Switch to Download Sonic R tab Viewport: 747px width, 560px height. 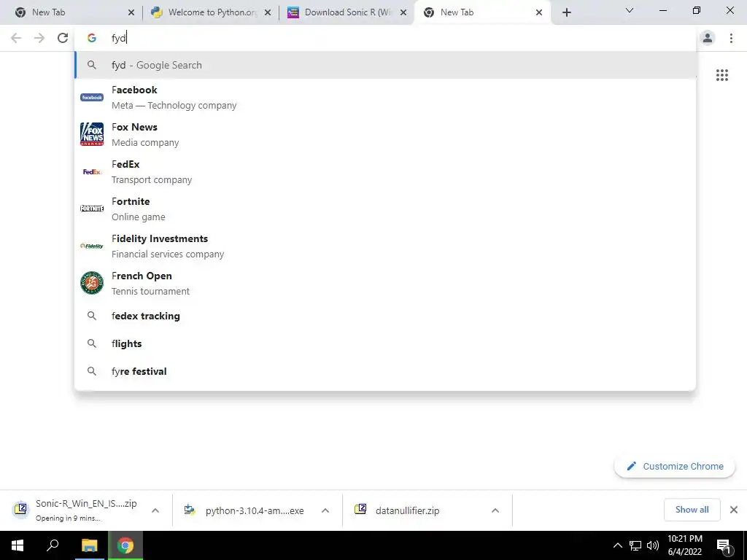(347, 12)
